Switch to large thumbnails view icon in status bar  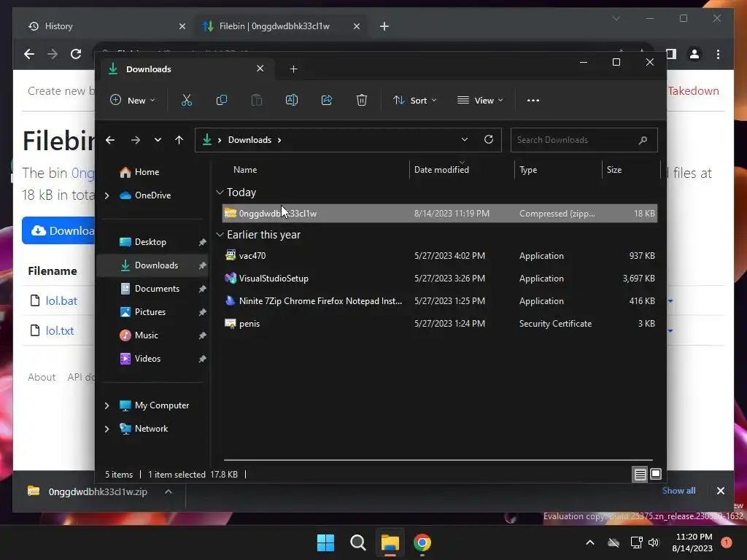(656, 474)
